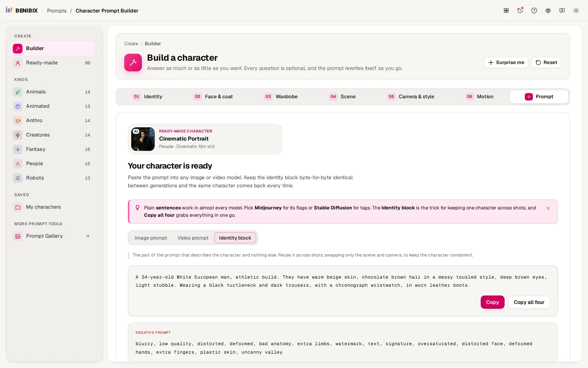Viewport: 588px width, 368px height.
Task: Click the BENIBIX logo
Action: click(22, 10)
